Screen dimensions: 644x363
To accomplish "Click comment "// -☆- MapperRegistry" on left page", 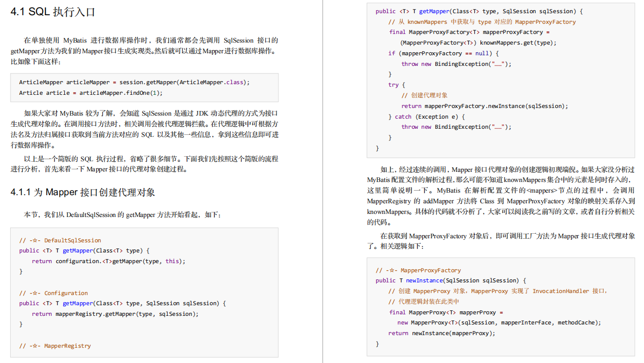I will pos(55,346).
